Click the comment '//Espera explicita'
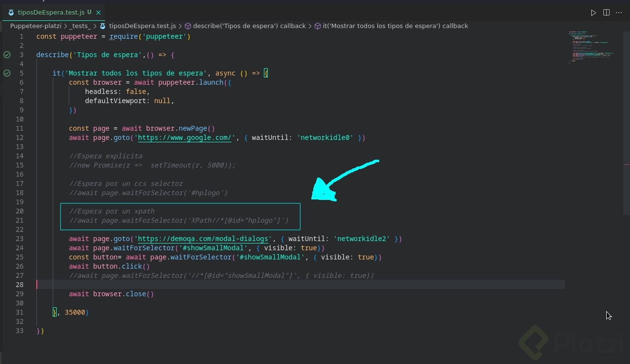The width and height of the screenshot is (630, 364). tap(106, 156)
